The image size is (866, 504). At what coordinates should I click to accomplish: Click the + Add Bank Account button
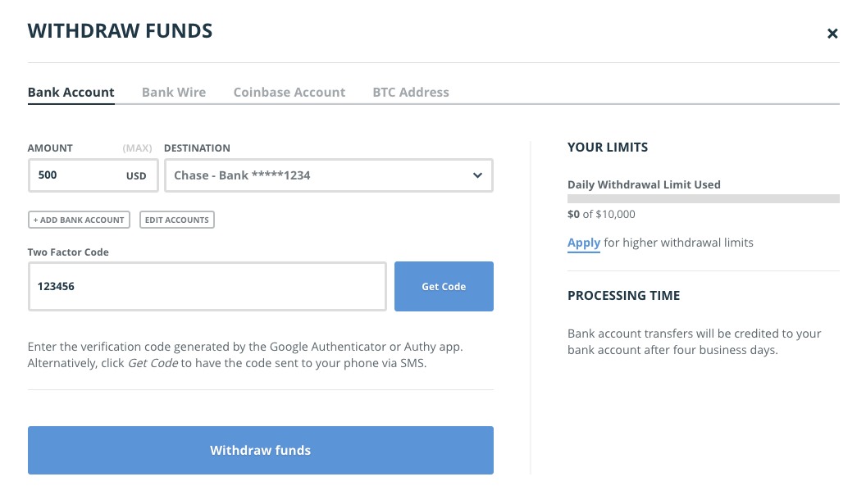coord(79,220)
